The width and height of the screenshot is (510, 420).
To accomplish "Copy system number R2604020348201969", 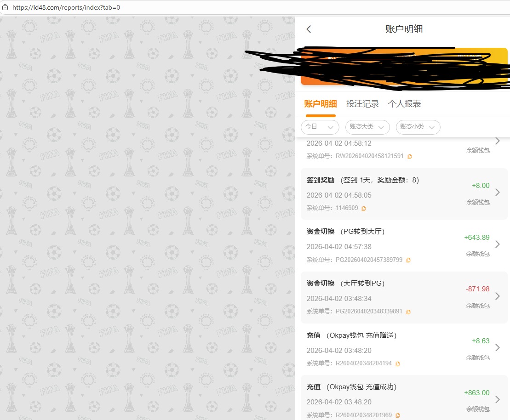I will point(398,415).
